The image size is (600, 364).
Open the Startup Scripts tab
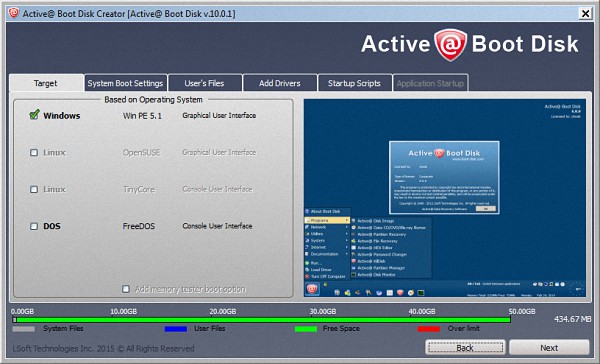pos(354,83)
